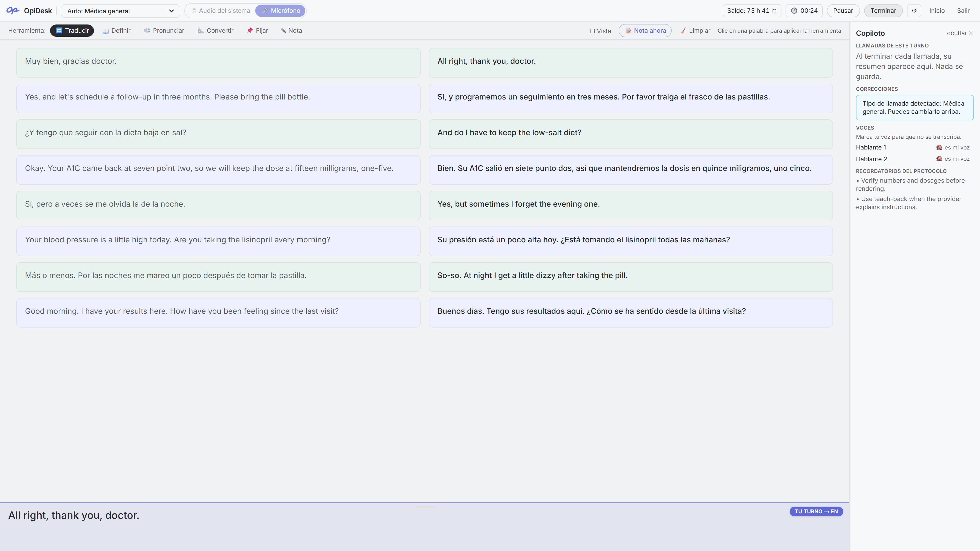This screenshot has width=980, height=551.
Task: Click the Saldo: 73 h 41 m balance
Action: tap(752, 11)
